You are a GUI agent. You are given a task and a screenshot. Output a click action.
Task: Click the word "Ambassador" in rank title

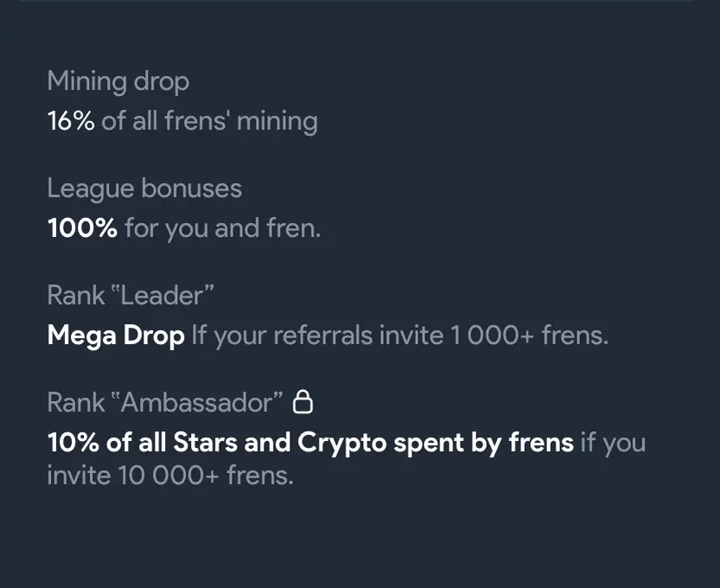[x=196, y=402]
